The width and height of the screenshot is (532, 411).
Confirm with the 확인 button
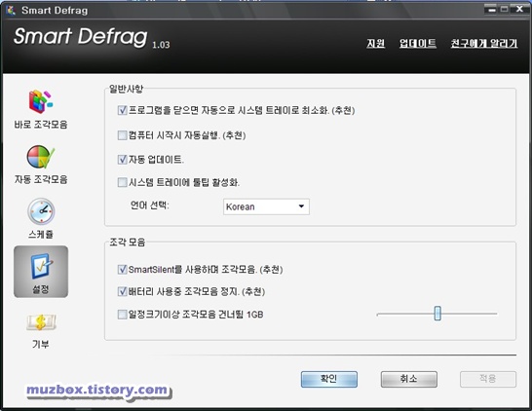click(x=329, y=379)
